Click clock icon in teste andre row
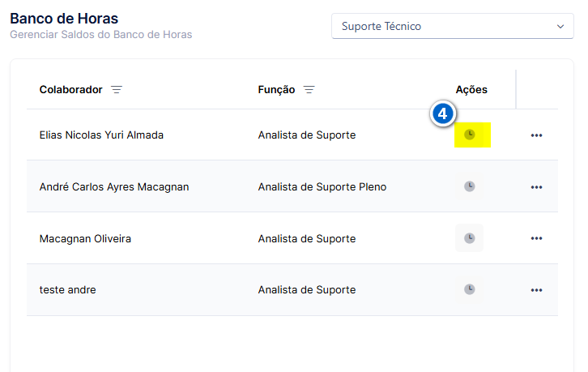This screenshot has height=372, width=588. (470, 289)
